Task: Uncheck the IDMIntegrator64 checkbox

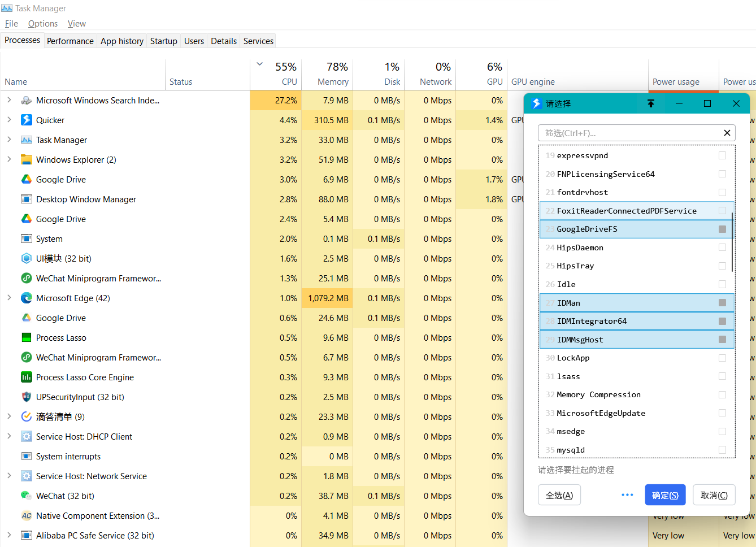Action: pos(722,321)
